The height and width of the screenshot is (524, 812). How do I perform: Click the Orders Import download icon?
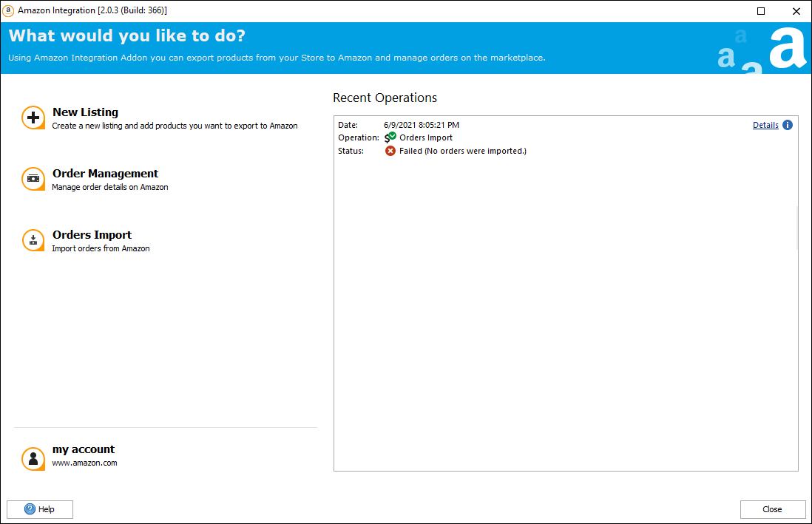33,240
